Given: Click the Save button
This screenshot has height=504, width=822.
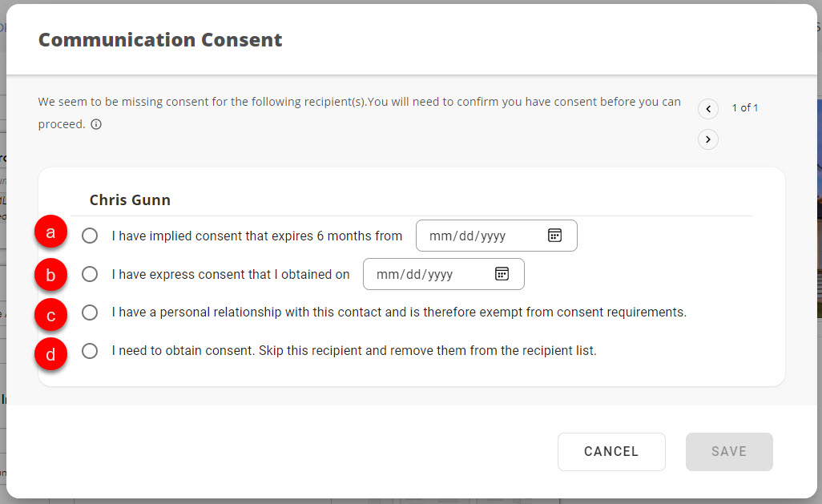Looking at the screenshot, I should tap(728, 452).
